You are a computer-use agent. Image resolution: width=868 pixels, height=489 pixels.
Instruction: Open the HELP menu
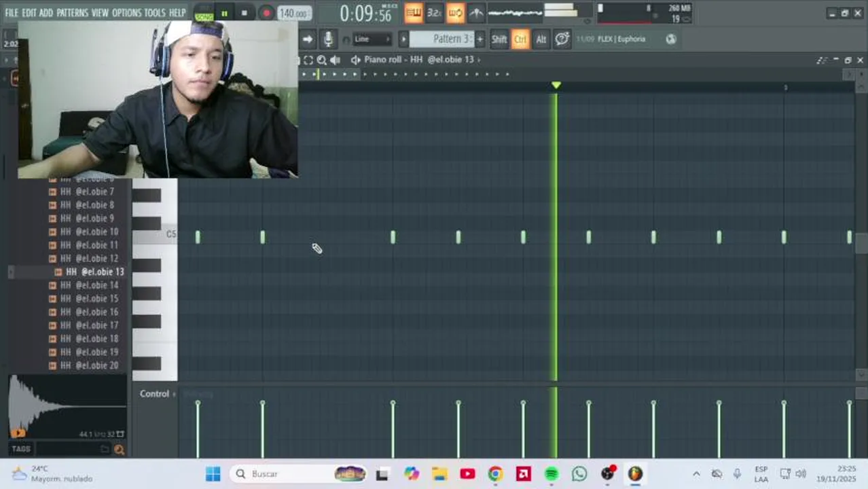coord(177,13)
